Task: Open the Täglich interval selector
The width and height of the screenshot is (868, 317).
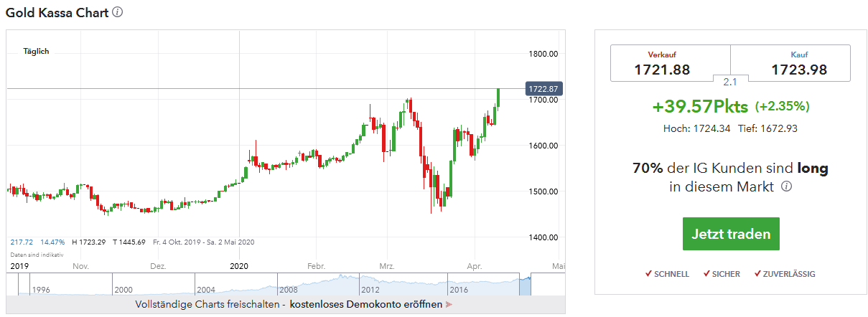Action: pyautogui.click(x=36, y=52)
